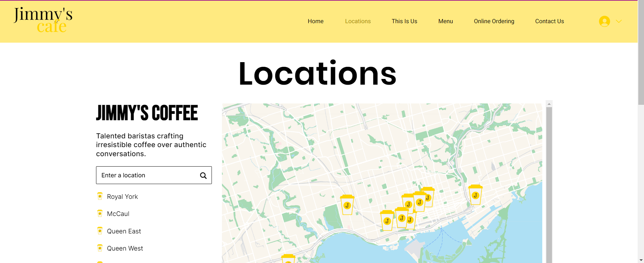Click the Jimmy's café logo
Viewport: 644px width, 263px height.
43,20
